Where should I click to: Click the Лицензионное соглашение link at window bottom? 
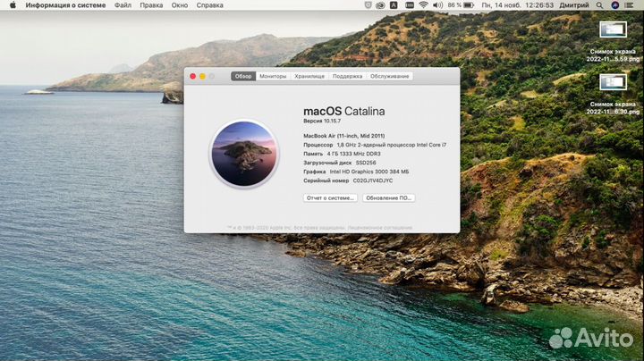point(380,228)
